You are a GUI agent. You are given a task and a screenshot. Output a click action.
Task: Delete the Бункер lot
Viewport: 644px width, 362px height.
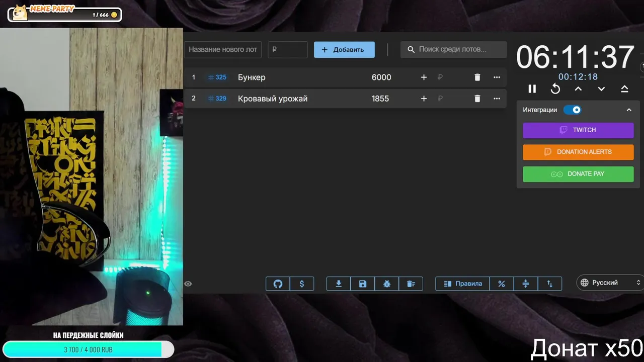click(477, 77)
